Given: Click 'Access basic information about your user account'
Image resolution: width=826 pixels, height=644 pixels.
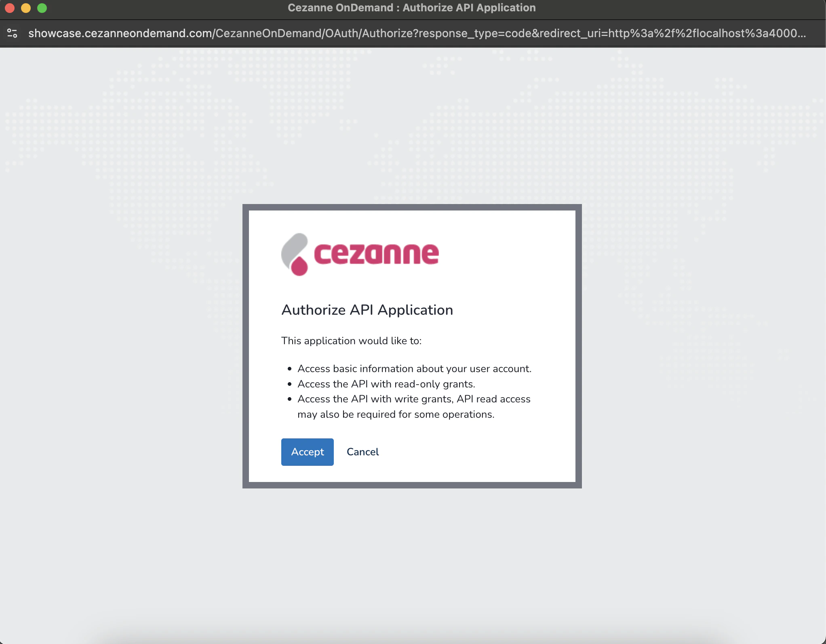Looking at the screenshot, I should coord(414,368).
